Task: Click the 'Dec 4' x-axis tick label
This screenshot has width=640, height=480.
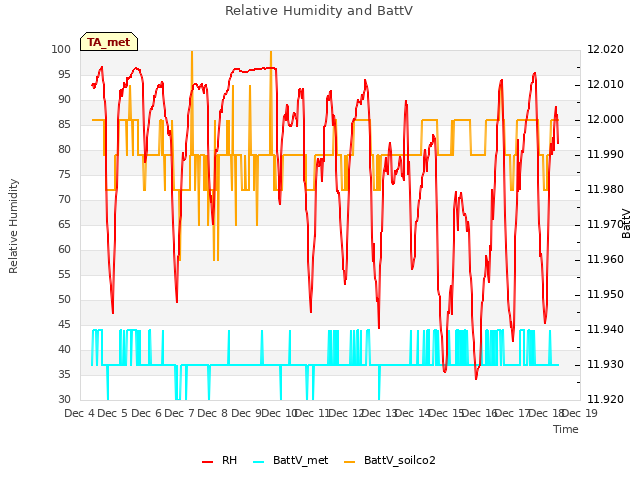Action: pos(80,413)
